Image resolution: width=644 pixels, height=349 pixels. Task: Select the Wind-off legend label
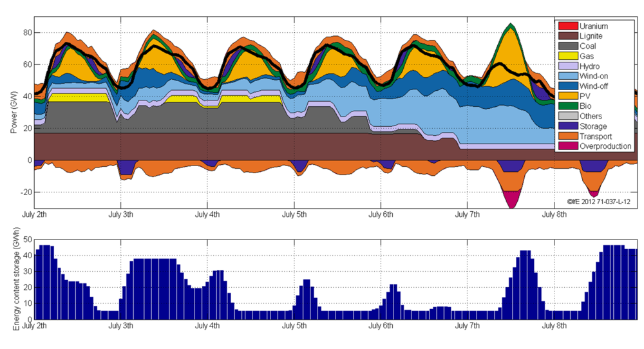tap(594, 86)
